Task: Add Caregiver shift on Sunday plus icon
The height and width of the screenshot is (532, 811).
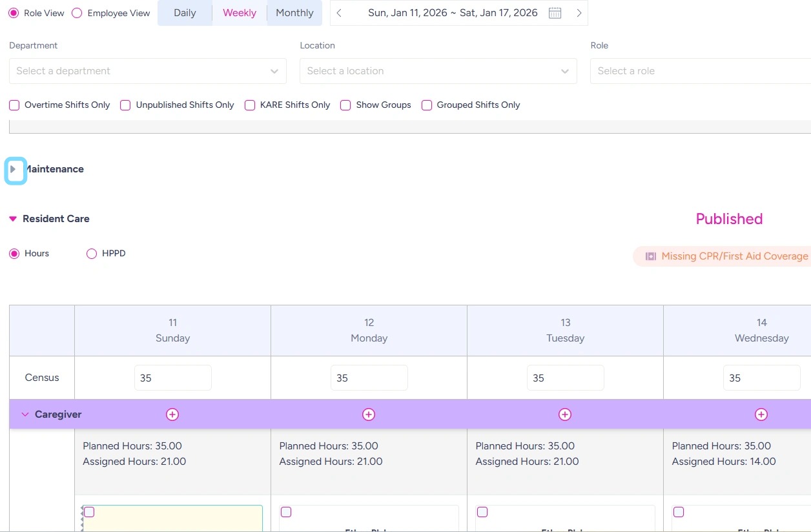Action: tap(172, 414)
